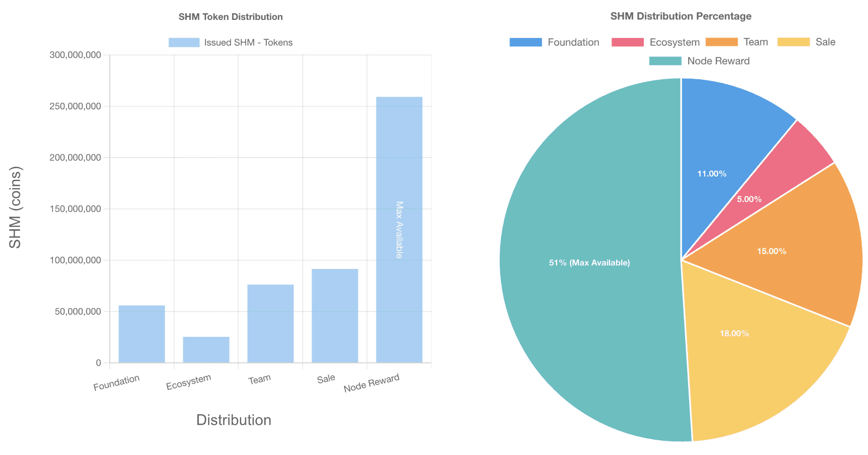Click the Ecosystem x-axis tick label
Image resolution: width=868 pixels, height=455 pixels.
coord(189,382)
